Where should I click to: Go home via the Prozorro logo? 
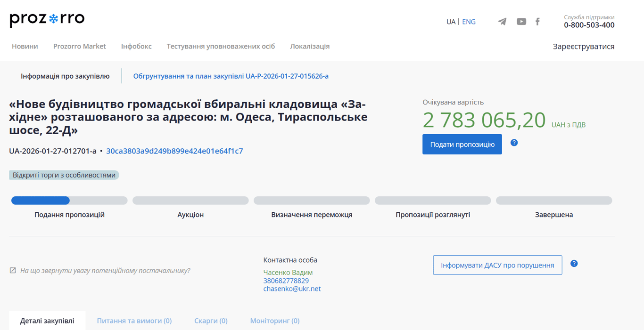(x=47, y=19)
